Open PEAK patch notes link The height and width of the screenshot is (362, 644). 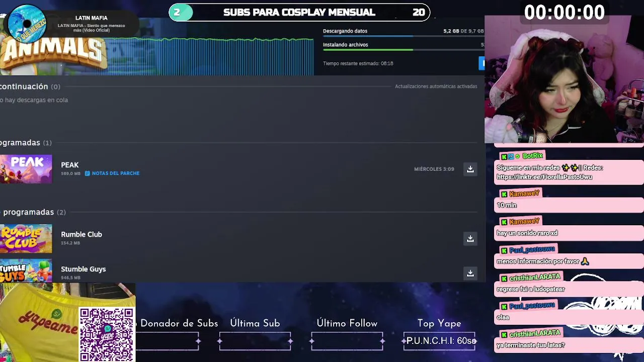(x=112, y=173)
